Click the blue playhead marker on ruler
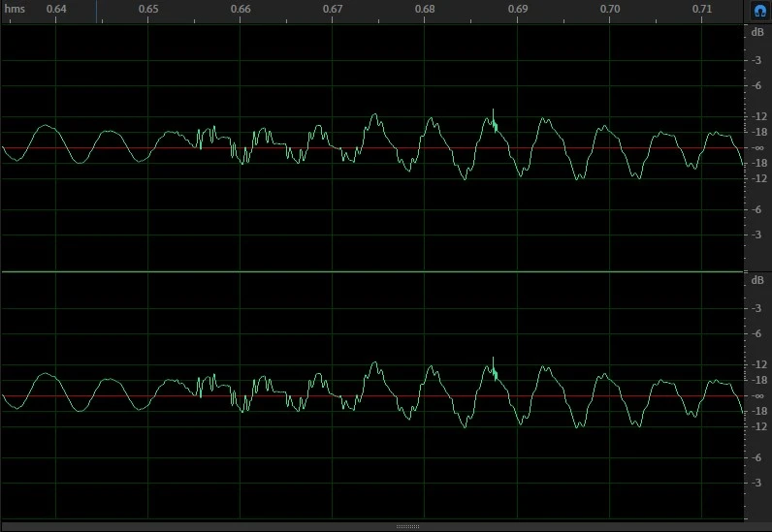This screenshot has height=532, width=772. coord(96,12)
